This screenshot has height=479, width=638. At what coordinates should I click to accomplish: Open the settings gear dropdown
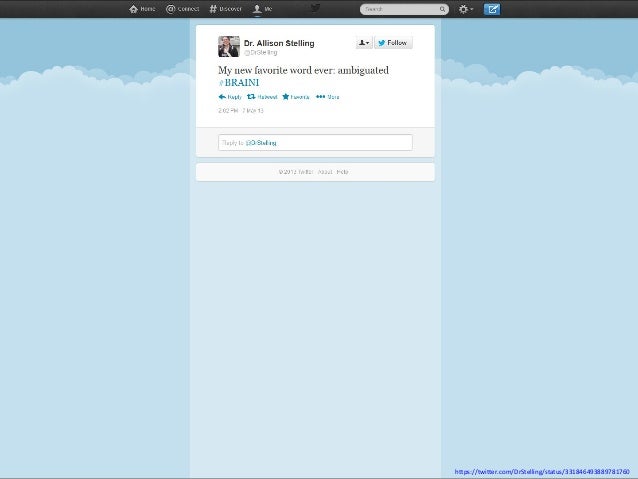(465, 9)
